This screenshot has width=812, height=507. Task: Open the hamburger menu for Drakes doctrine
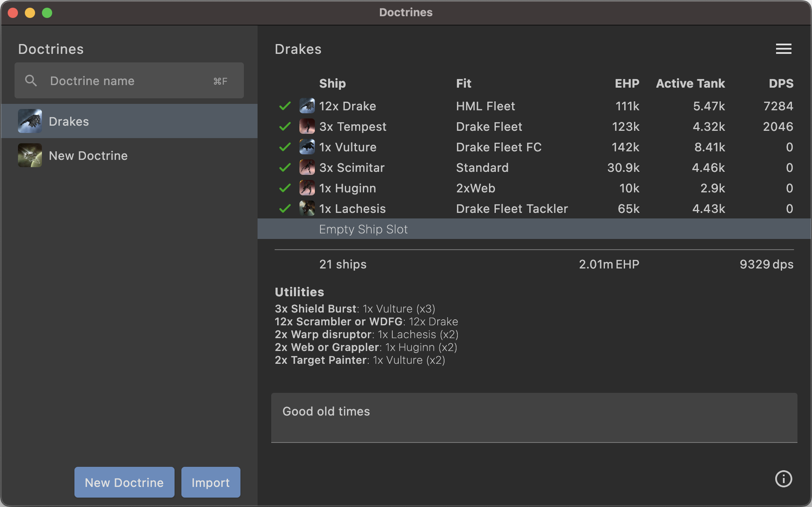coord(783,49)
